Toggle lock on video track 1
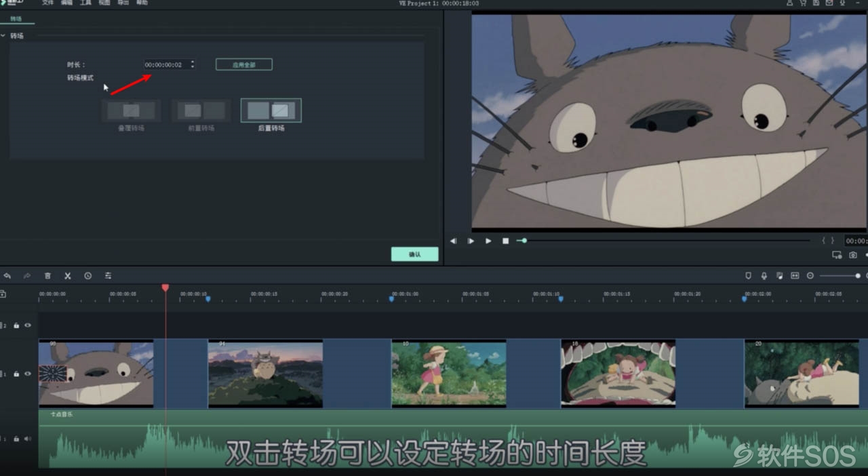The height and width of the screenshot is (476, 868). click(16, 374)
